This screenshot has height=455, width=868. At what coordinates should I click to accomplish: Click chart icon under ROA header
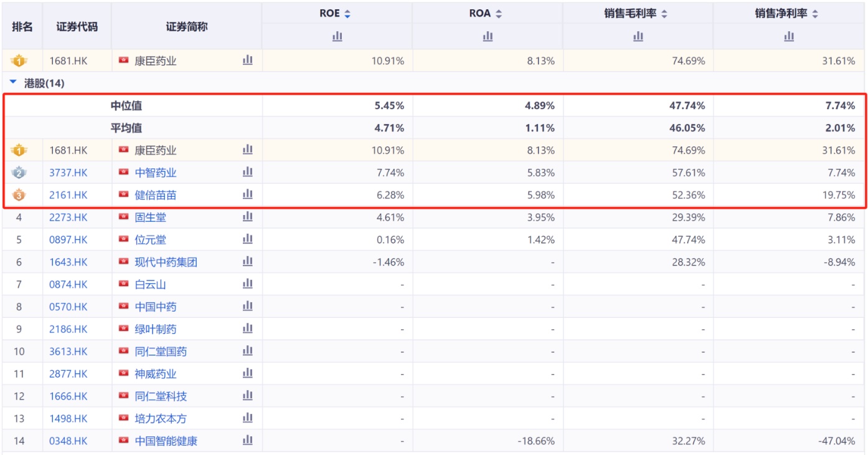488,37
